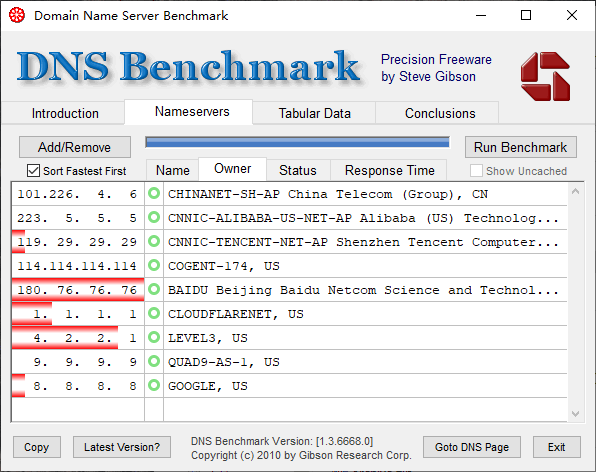Select IP address 4.2.2.1
The height and width of the screenshot is (472, 596).
click(84, 338)
